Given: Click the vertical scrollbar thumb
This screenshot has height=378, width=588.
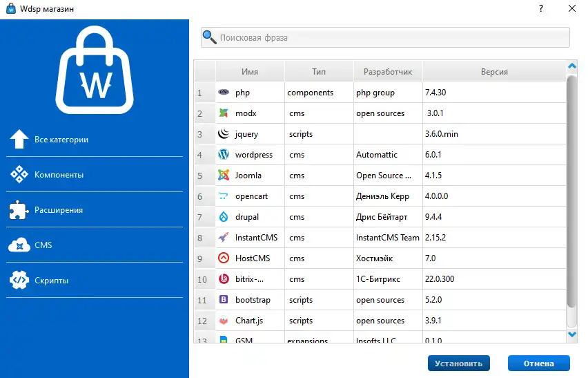Looking at the screenshot, I should 571,191.
